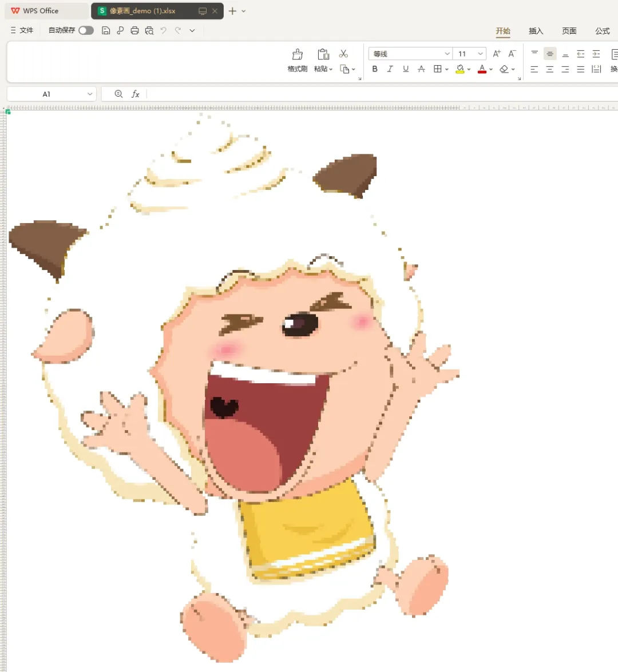
Task: Click the plus button to create new tab
Action: [232, 11]
